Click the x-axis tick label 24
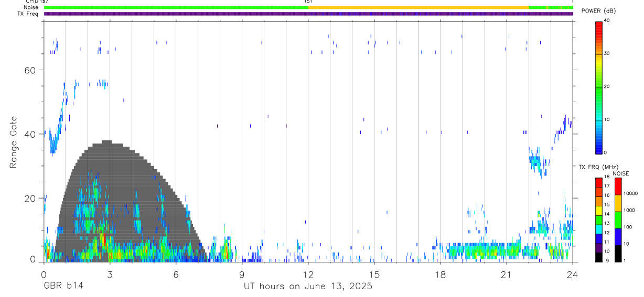The width and height of the screenshot is (644, 297). [573, 274]
